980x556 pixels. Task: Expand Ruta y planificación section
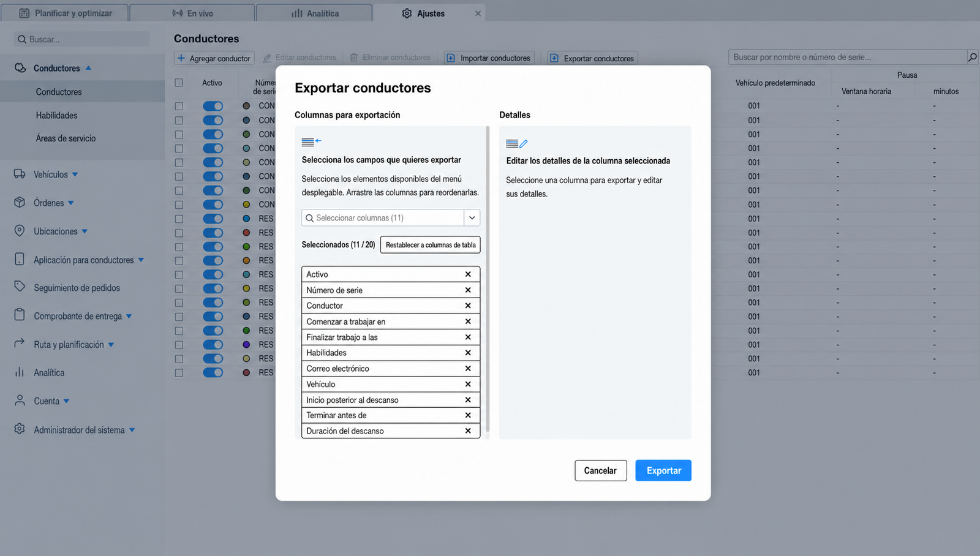coord(111,345)
